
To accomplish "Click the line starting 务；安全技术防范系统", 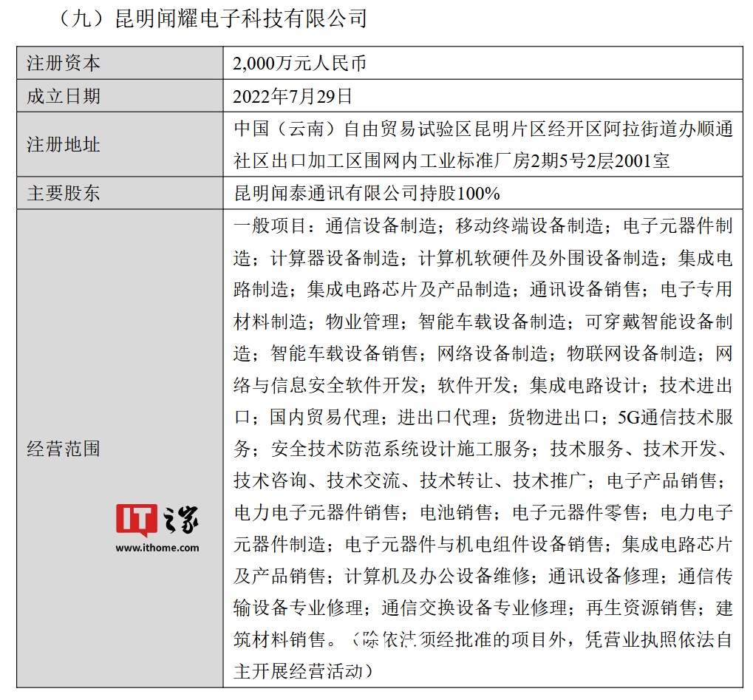I will (x=482, y=449).
